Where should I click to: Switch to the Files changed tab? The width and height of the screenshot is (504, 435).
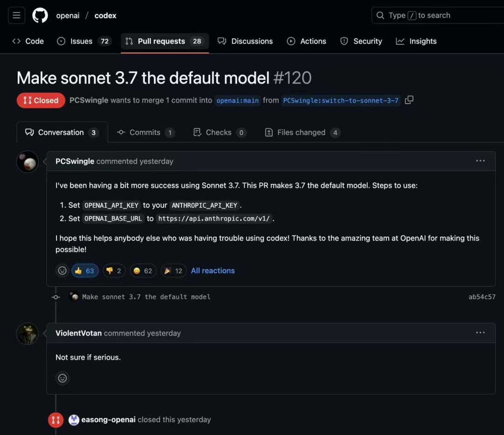click(302, 132)
